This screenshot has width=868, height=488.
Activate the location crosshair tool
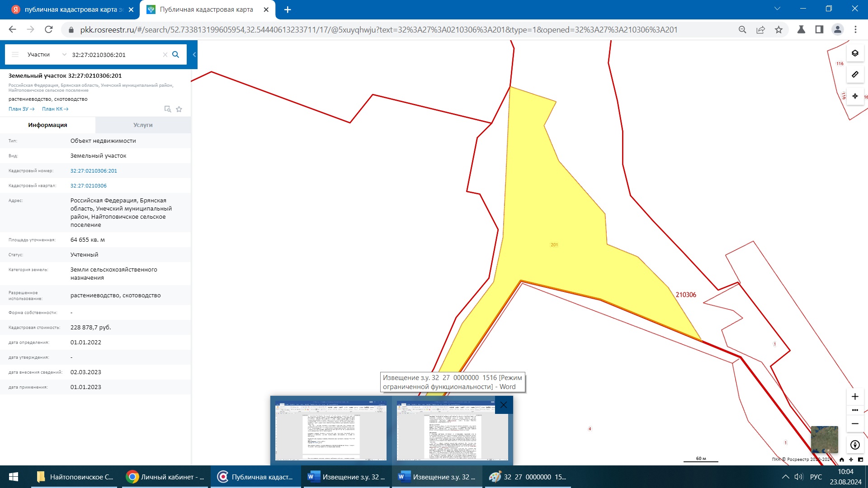855,96
